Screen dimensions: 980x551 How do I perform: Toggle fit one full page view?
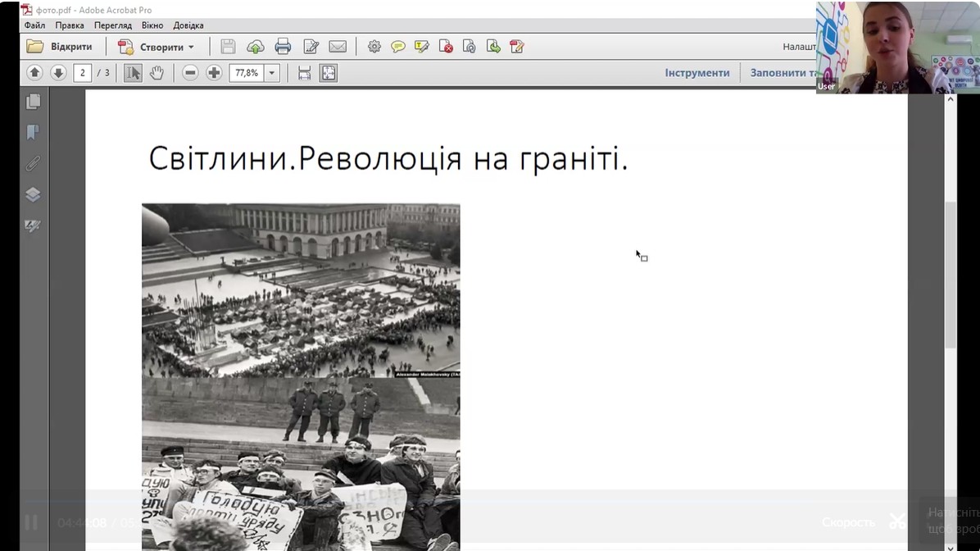pyautogui.click(x=328, y=73)
